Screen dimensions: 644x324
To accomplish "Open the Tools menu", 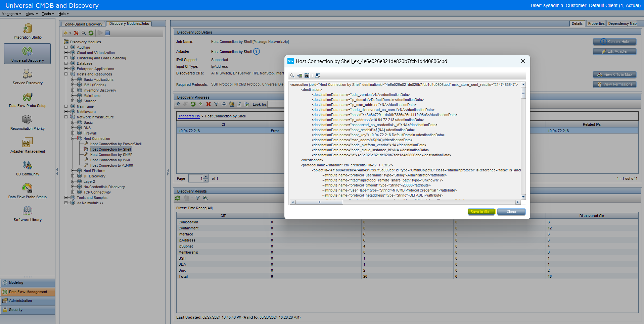I will point(47,14).
